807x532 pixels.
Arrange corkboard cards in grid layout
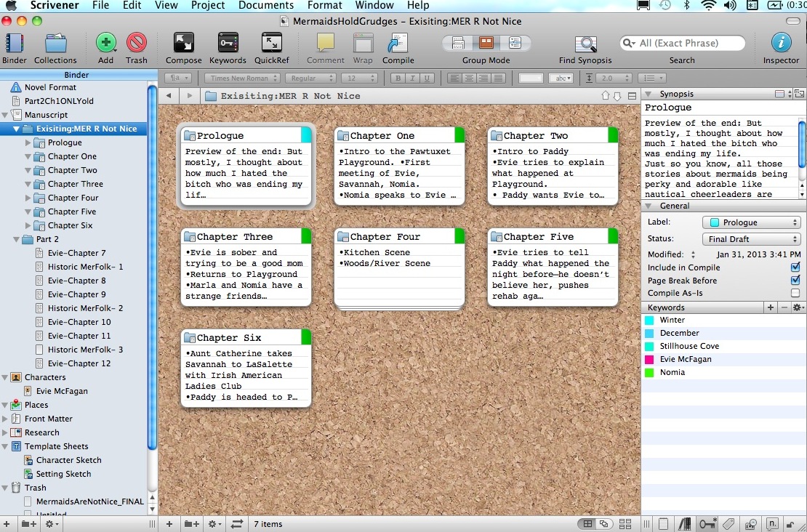(587, 524)
